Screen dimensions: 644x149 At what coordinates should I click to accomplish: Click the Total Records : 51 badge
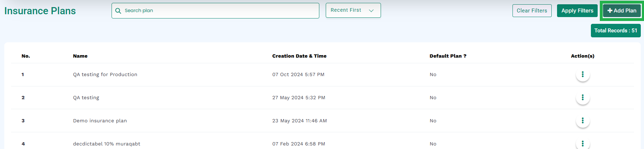[616, 31]
